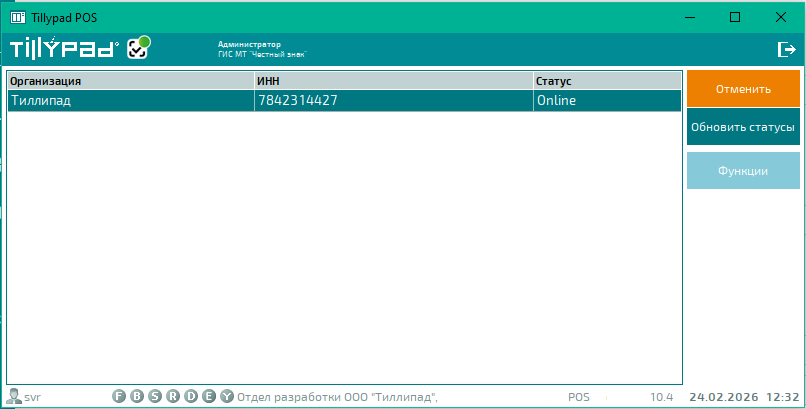Click the E circle status indicator
Image resolution: width=806 pixels, height=409 pixels.
(208, 397)
